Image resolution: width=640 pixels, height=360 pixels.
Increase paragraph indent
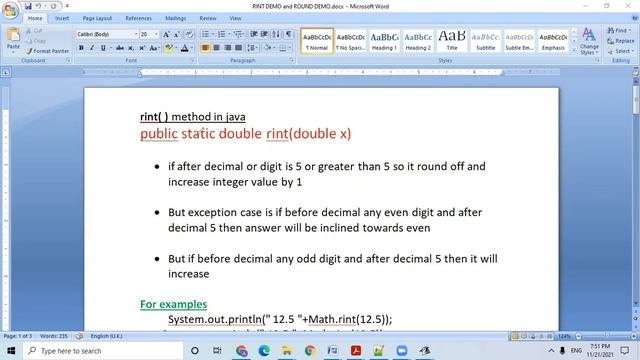coord(264,34)
